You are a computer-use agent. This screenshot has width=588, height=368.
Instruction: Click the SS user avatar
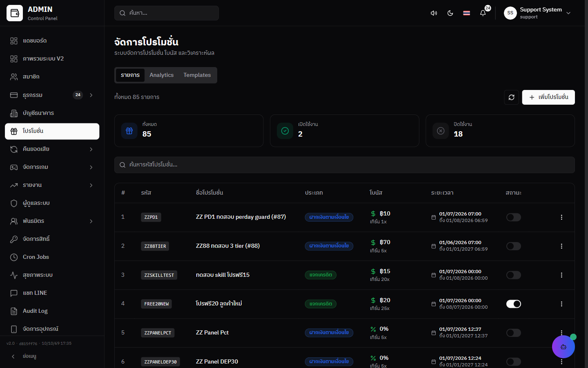coord(510,13)
